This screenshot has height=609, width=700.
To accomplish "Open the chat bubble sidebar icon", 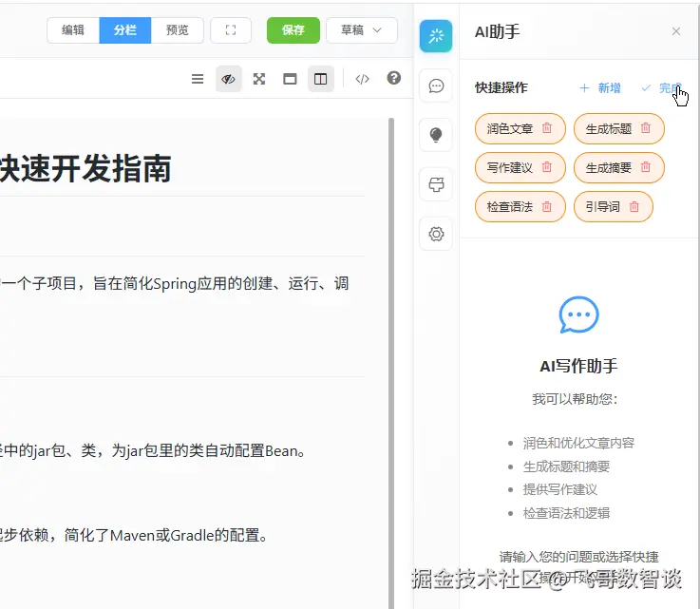I will (436, 86).
